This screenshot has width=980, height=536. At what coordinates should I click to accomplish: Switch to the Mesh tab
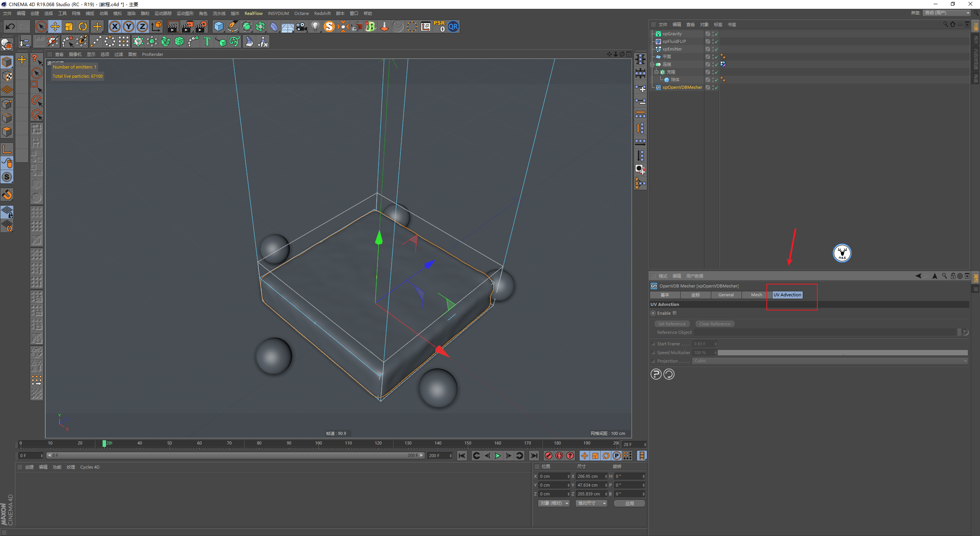(756, 295)
